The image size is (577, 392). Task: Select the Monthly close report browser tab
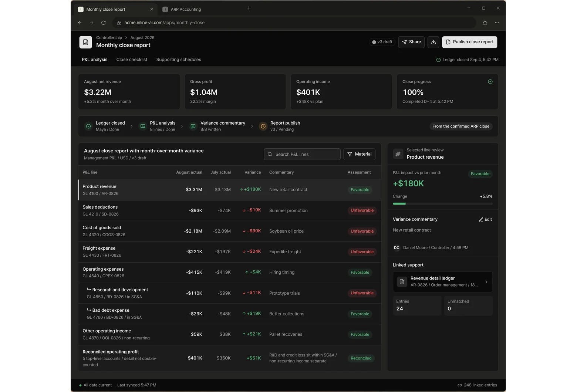115,9
